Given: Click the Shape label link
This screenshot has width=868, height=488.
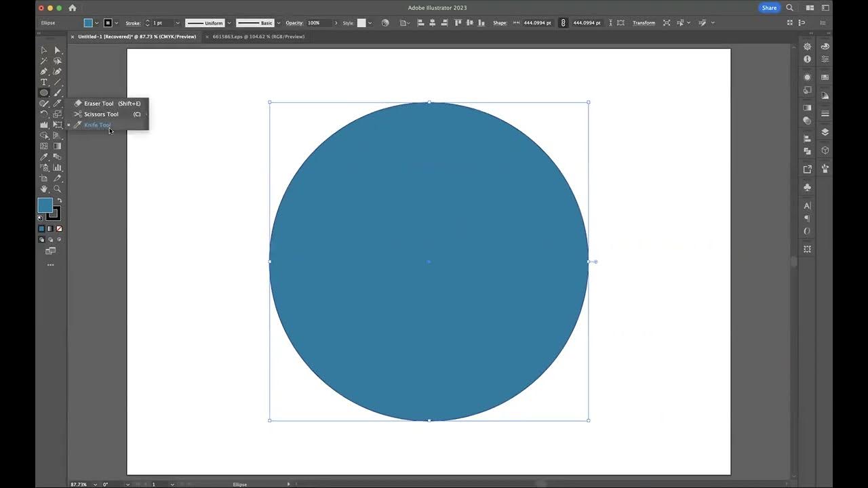Looking at the screenshot, I should (x=500, y=23).
